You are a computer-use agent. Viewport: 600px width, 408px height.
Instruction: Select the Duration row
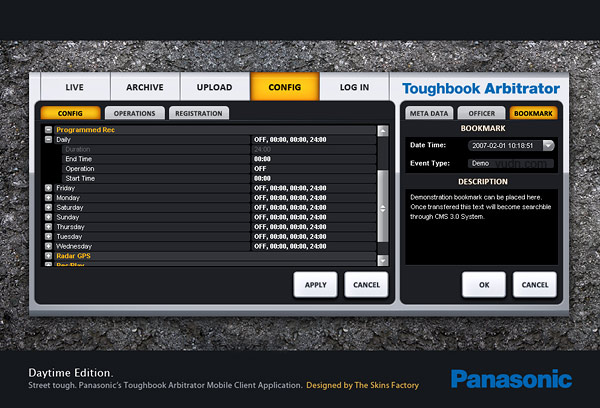(x=219, y=149)
